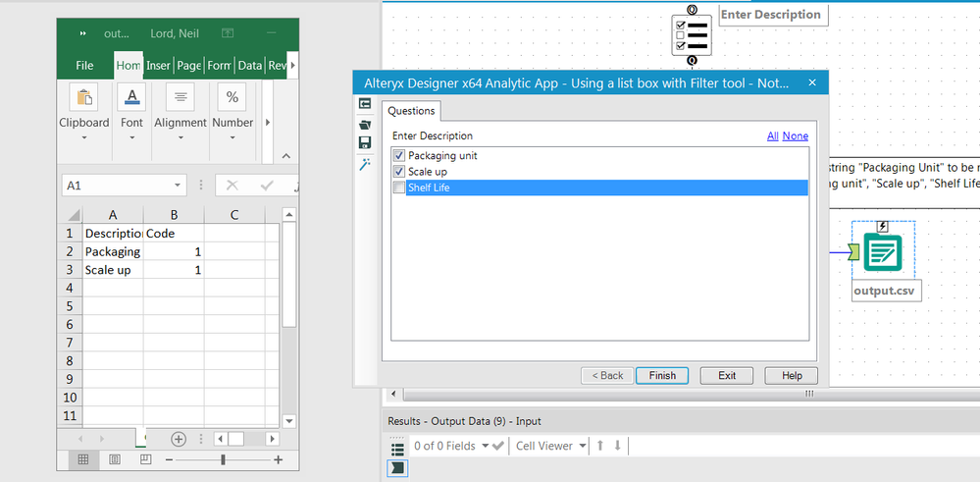
Task: Click the confirm checkmark in Excel formula bar
Action: [268, 186]
